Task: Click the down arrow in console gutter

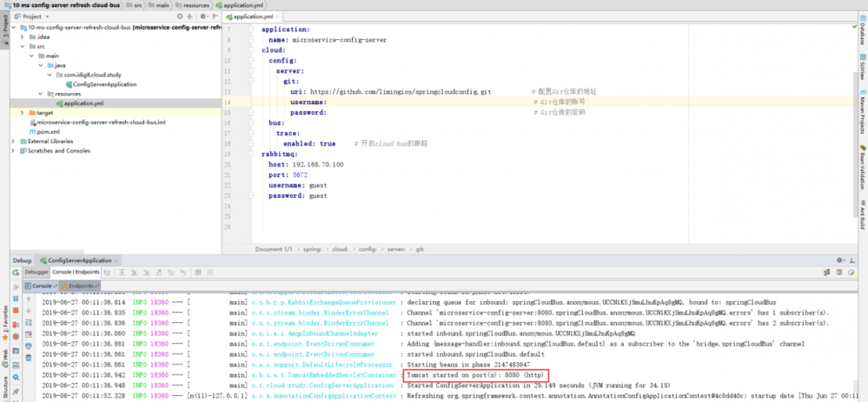Action: click(x=28, y=311)
